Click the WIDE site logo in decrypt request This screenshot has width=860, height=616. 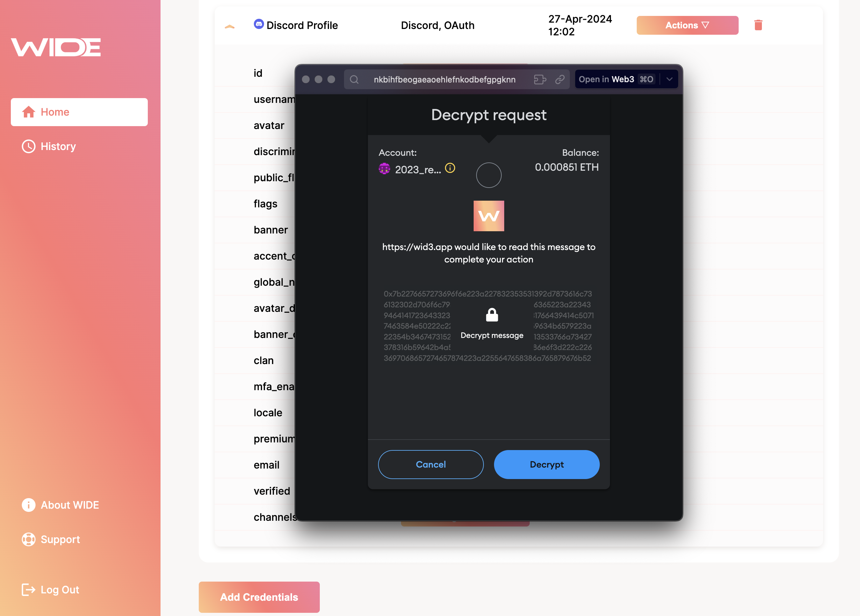tap(488, 216)
